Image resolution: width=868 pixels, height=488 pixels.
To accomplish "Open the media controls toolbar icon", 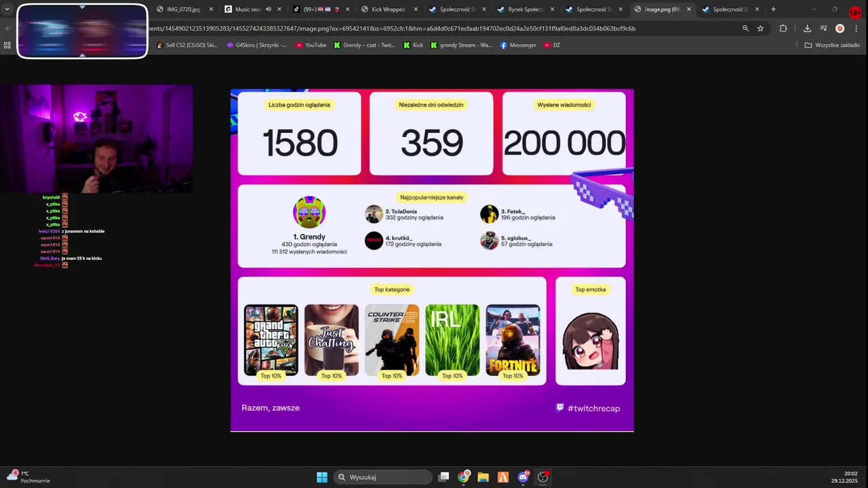I will [823, 28].
